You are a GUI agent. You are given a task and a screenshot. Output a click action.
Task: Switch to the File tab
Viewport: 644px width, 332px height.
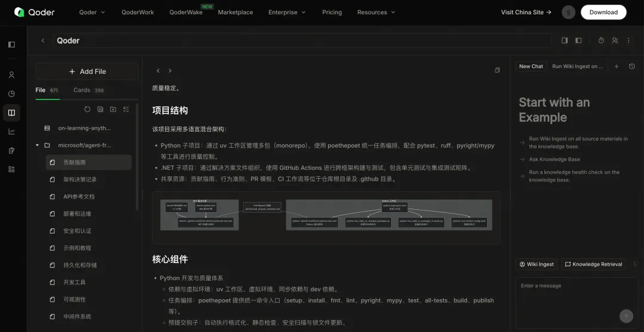tap(47, 90)
